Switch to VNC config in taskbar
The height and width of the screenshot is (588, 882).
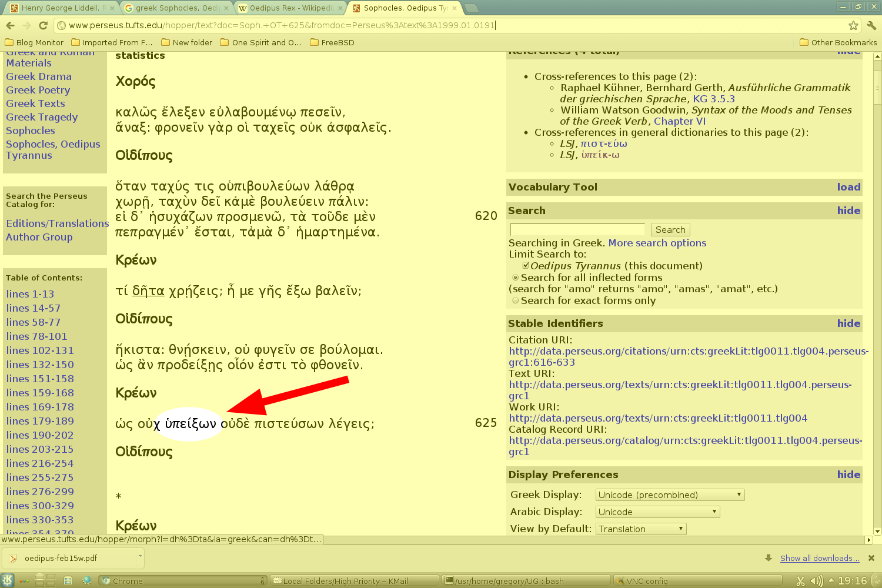697,581
